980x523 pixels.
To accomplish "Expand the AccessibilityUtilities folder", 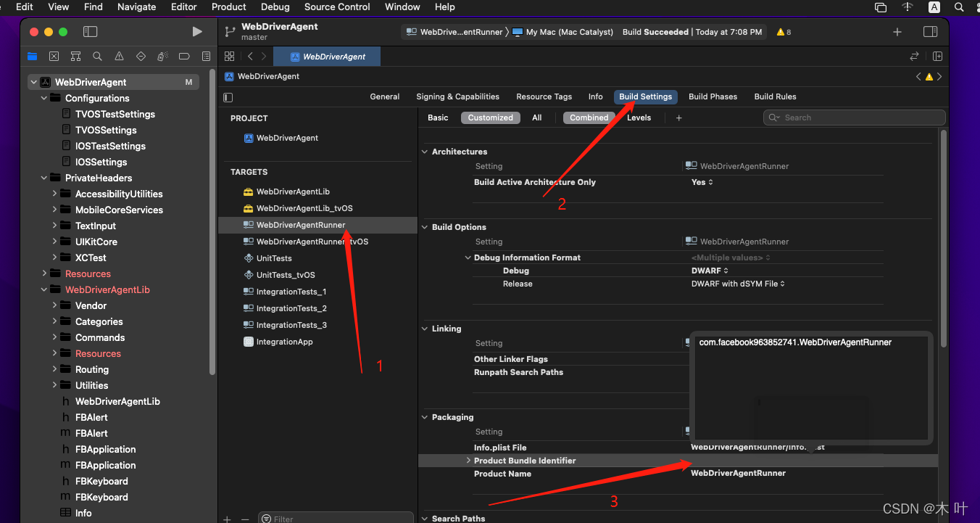I will (x=55, y=194).
